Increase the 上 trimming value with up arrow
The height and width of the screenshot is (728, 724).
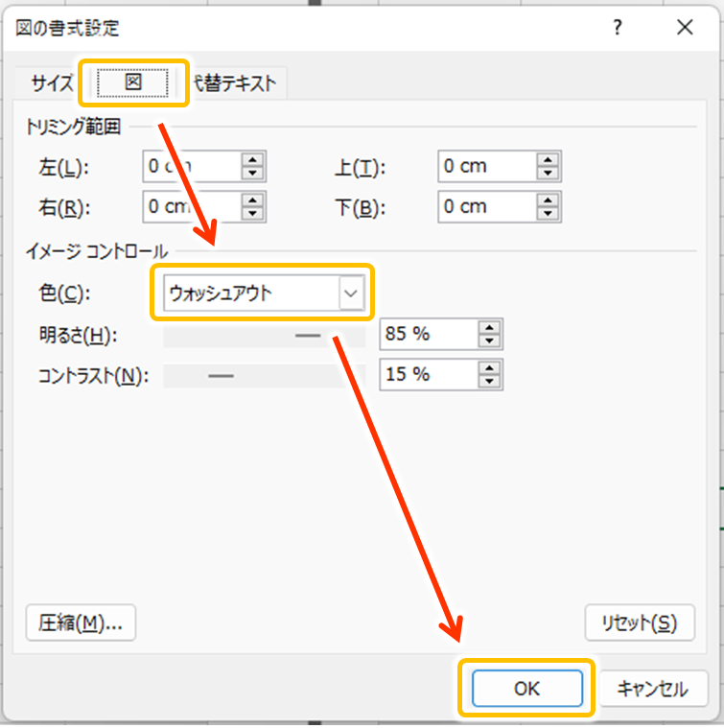549,160
